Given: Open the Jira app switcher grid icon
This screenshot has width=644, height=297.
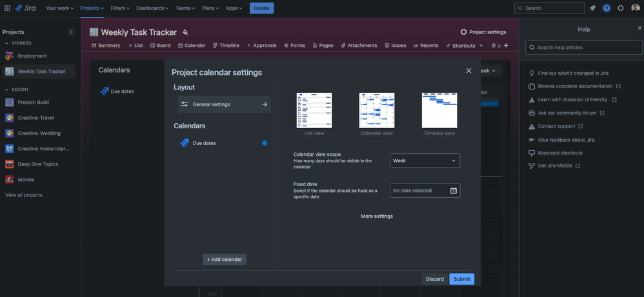Looking at the screenshot, I should coord(7,8).
